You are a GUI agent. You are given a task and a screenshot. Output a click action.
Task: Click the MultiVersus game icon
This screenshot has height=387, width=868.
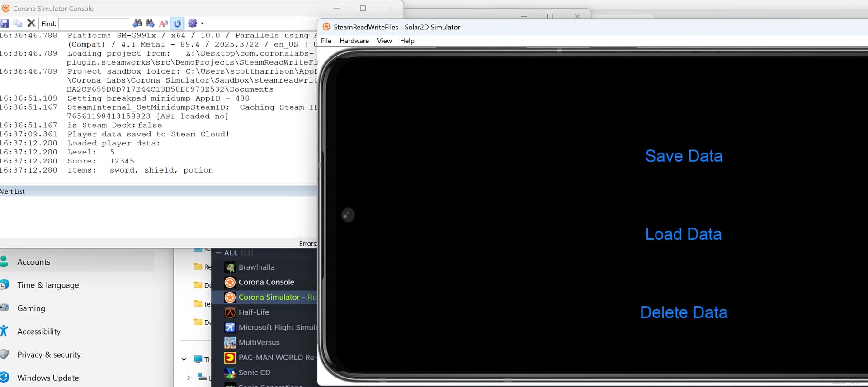[x=230, y=342]
